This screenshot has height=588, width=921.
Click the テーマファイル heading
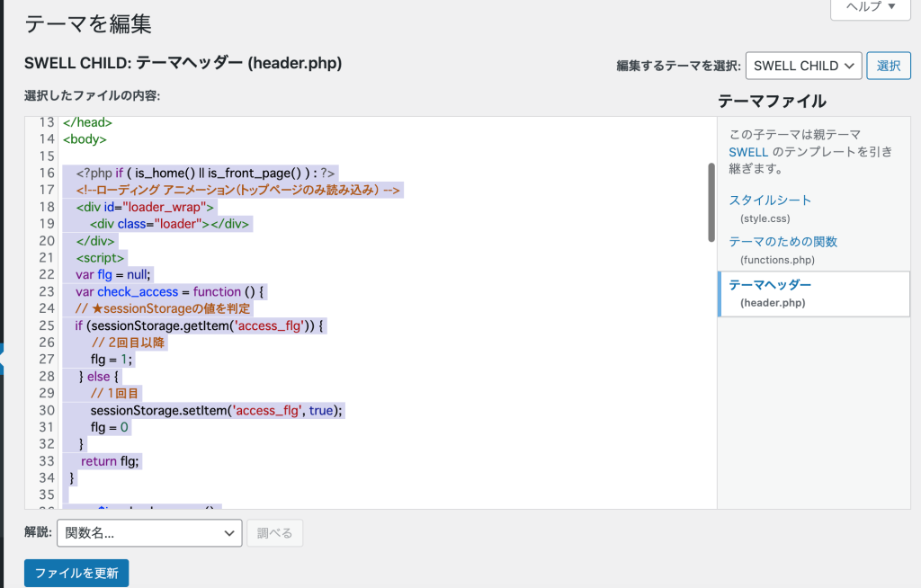pos(772,101)
